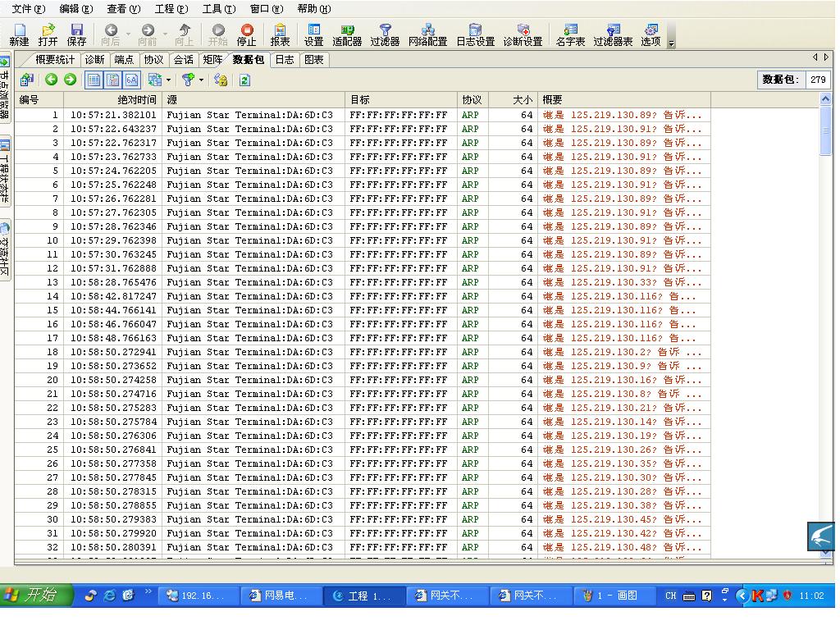The height and width of the screenshot is (630, 840).
Task: Open the 过滤器 (Filter) tool
Action: pyautogui.click(x=385, y=34)
